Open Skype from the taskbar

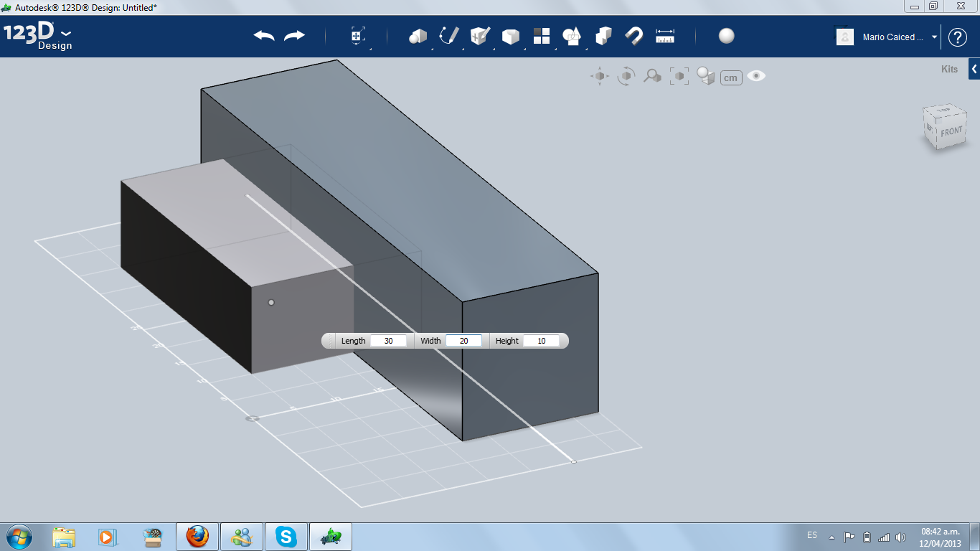pyautogui.click(x=286, y=537)
